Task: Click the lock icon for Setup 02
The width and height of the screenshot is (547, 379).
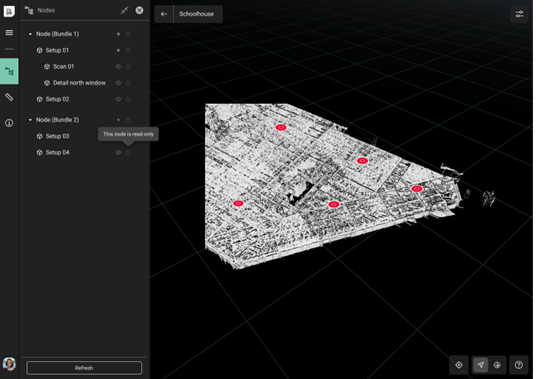Action: click(x=128, y=99)
